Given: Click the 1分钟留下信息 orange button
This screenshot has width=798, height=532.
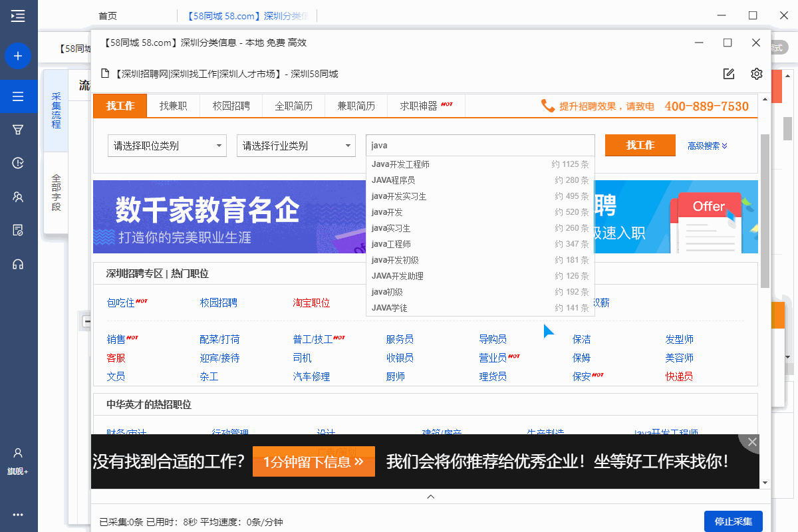Looking at the screenshot, I should click(313, 462).
